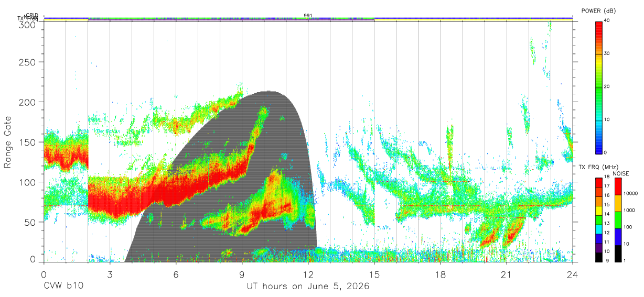Click the 991 CPID value label

point(308,16)
